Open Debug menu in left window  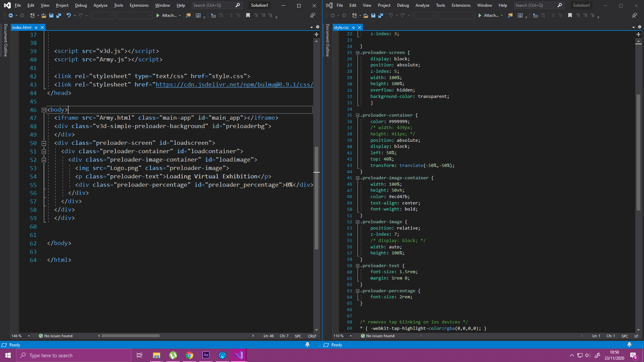(x=81, y=5)
